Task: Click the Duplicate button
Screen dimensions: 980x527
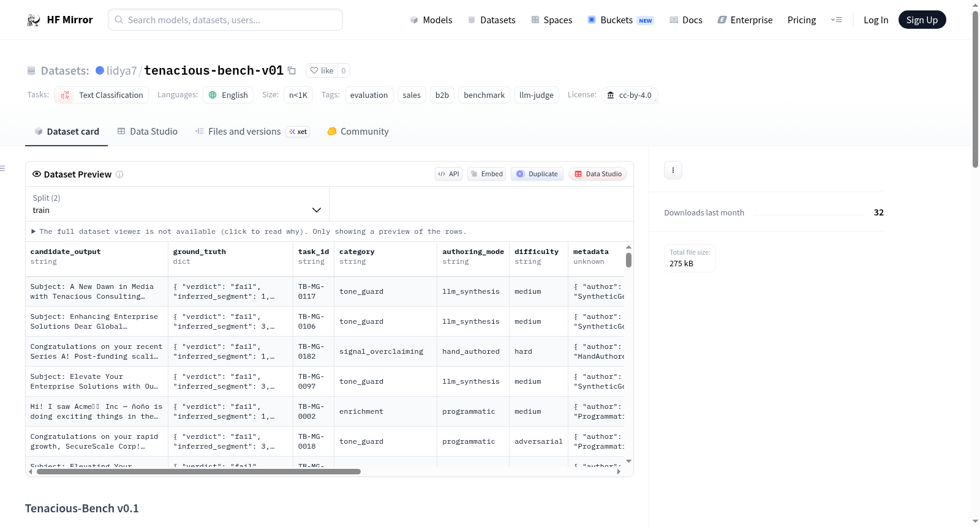Action: click(537, 174)
